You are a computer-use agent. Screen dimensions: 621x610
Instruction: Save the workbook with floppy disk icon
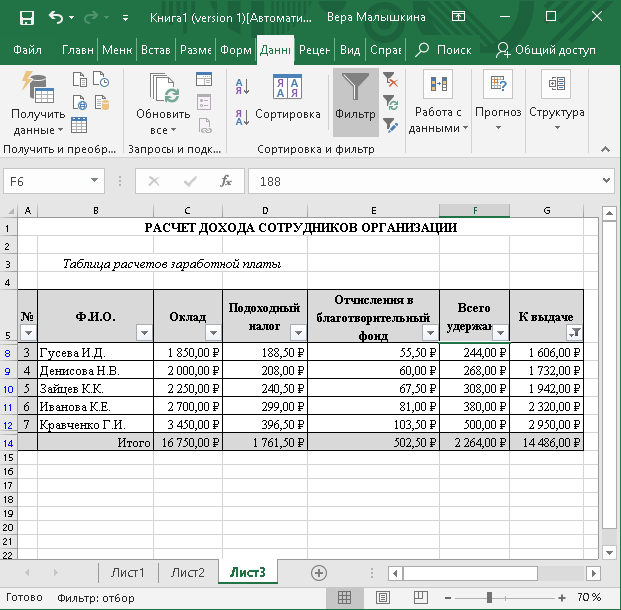[x=26, y=18]
